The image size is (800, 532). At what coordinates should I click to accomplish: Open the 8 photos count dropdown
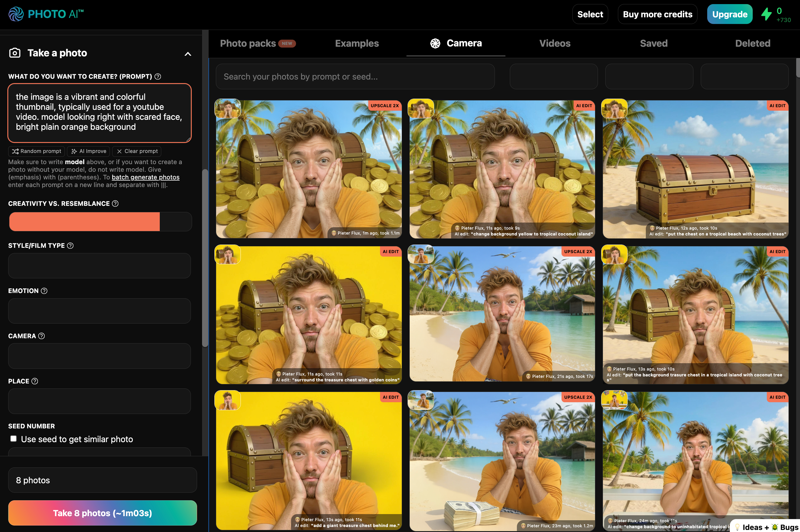pyautogui.click(x=102, y=480)
